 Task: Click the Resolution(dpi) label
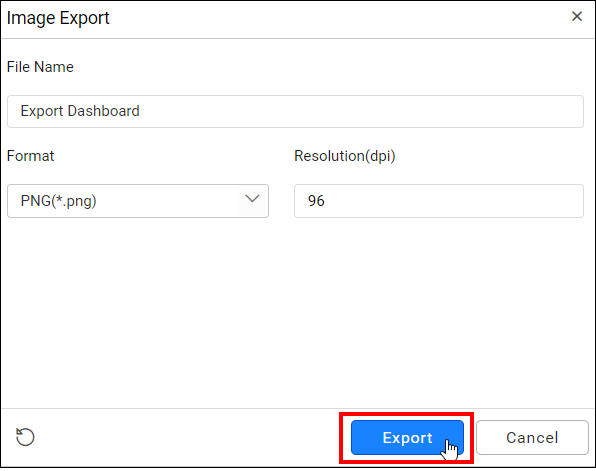345,156
